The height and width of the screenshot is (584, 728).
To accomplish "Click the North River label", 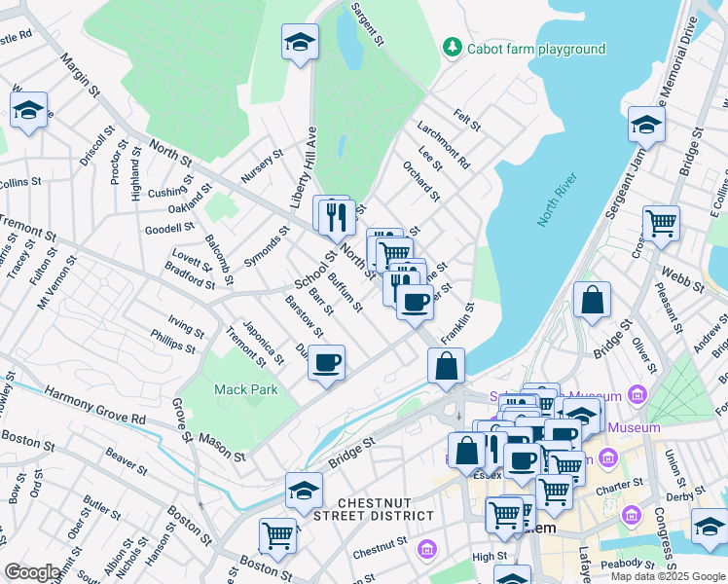I will [557, 200].
